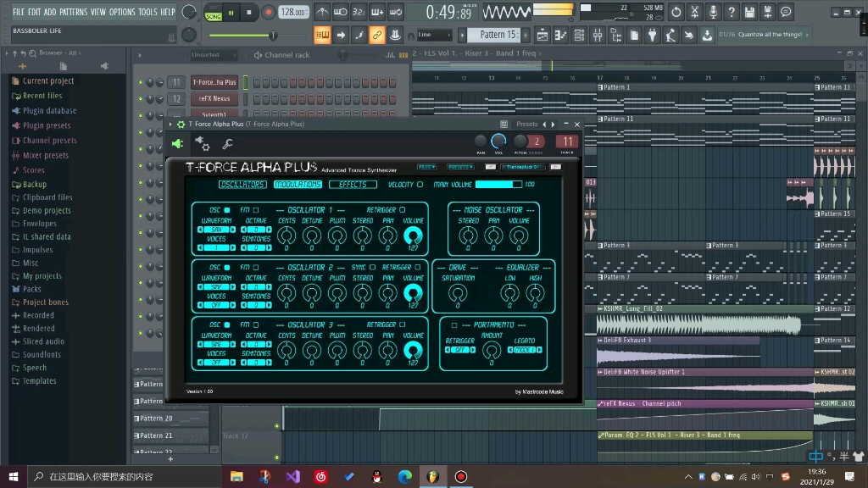868x488 pixels.
Task: Select previous preset arrow in T-Force title bar
Action: click(x=544, y=124)
